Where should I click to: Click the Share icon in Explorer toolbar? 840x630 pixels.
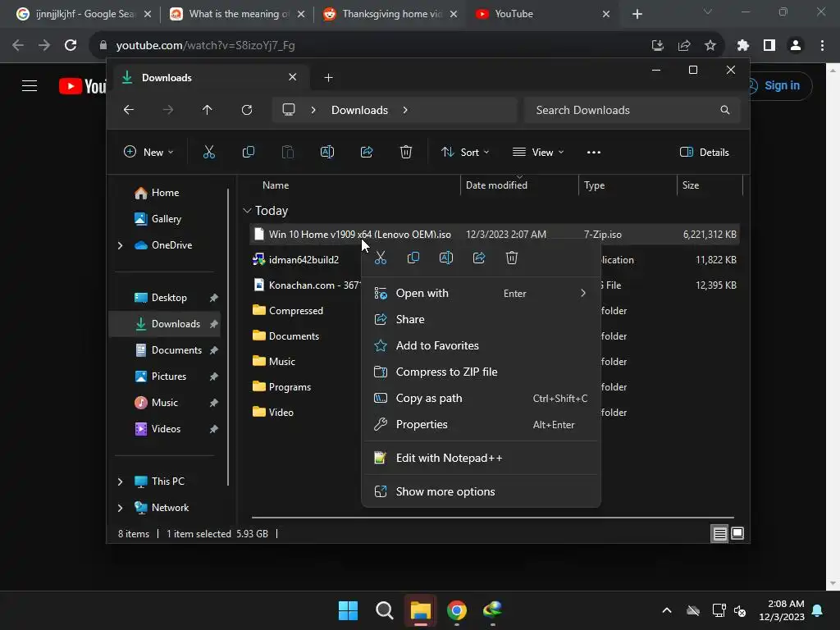(x=367, y=153)
